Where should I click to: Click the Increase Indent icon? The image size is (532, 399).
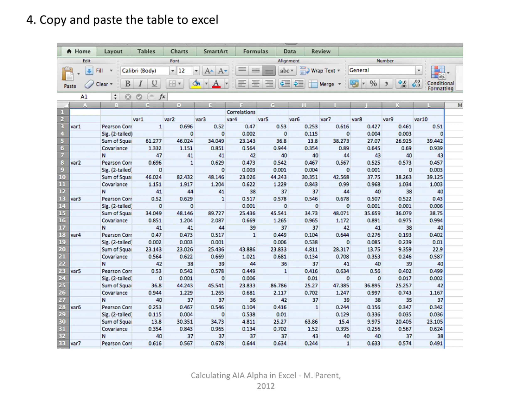(x=298, y=84)
